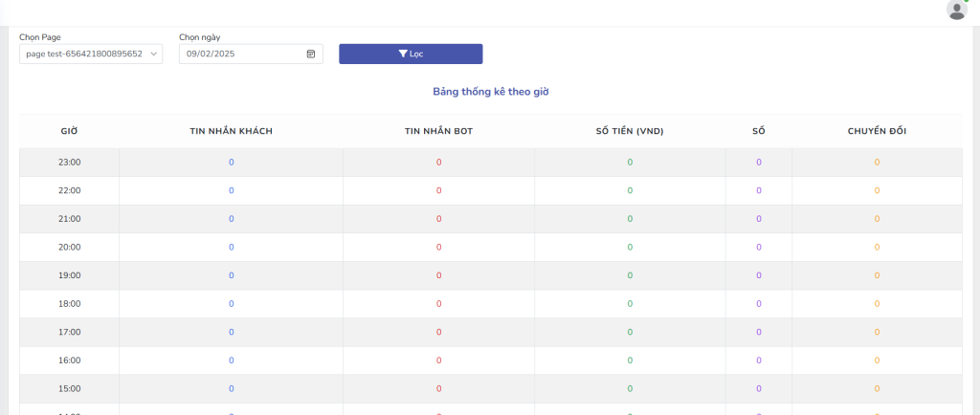Click the TIN NHẮN BOT column header
Screen dimensions: 980x415
coord(438,131)
